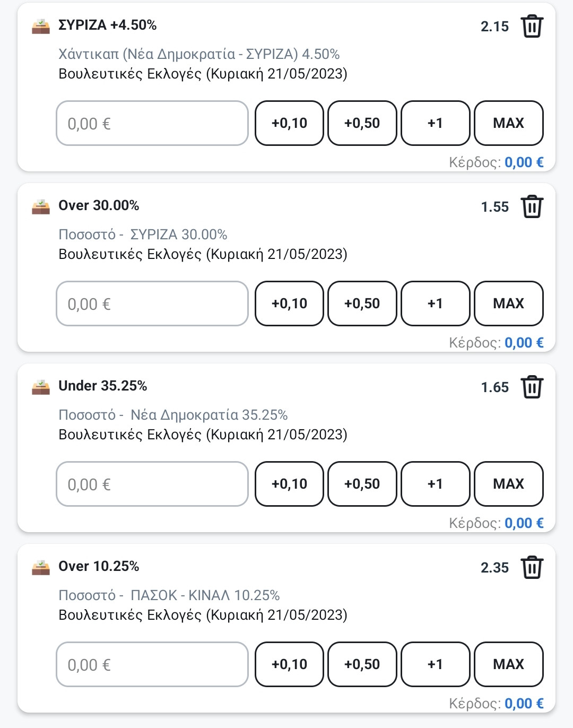Delete the ΣΥΡΙΖΑ +4.50% bet

(532, 27)
